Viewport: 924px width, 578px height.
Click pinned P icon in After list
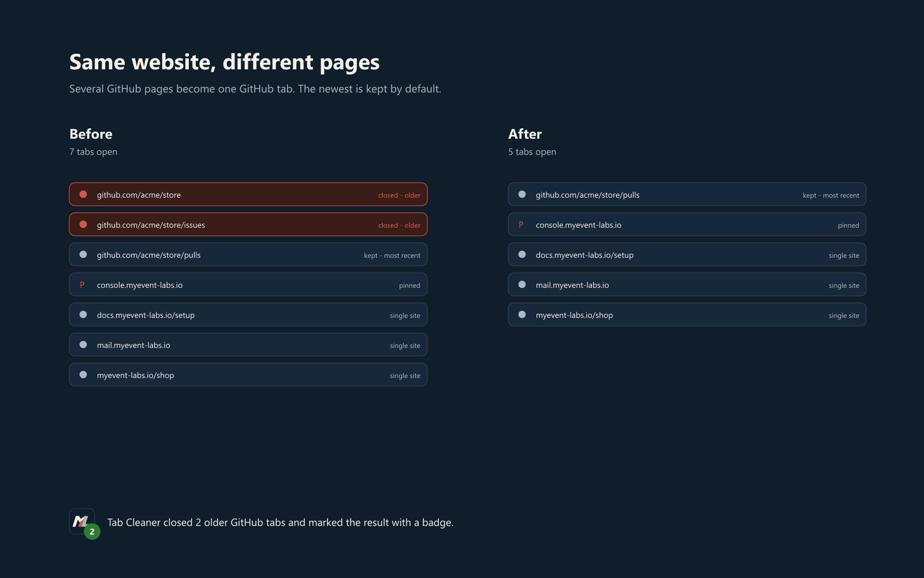coord(521,225)
